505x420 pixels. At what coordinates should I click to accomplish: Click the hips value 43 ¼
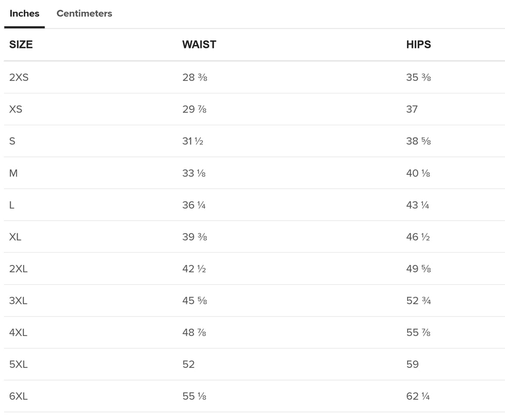(x=418, y=205)
